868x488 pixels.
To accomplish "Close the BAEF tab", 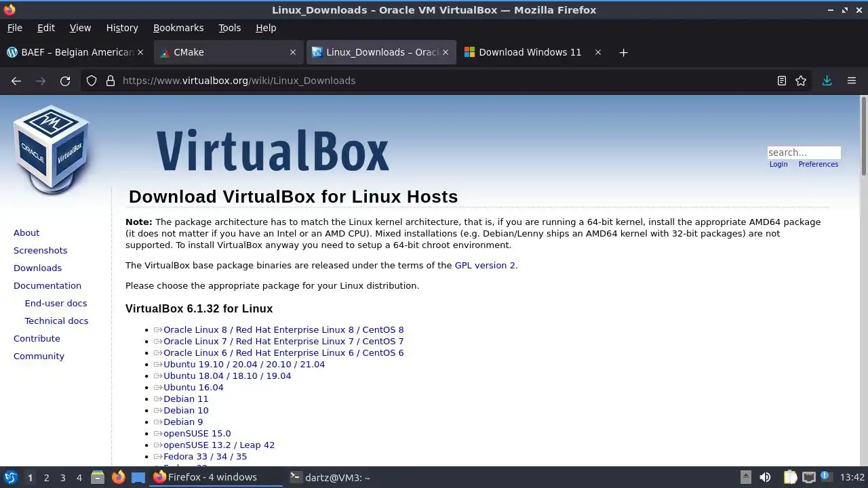I will point(140,52).
